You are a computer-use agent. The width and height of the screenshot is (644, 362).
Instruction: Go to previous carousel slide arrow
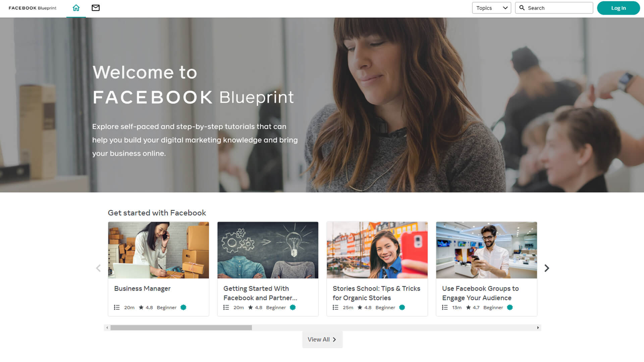point(98,268)
